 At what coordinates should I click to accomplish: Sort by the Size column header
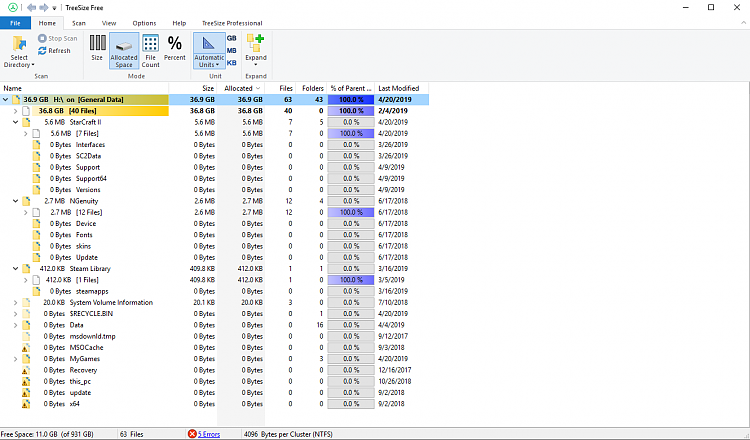(x=193, y=88)
